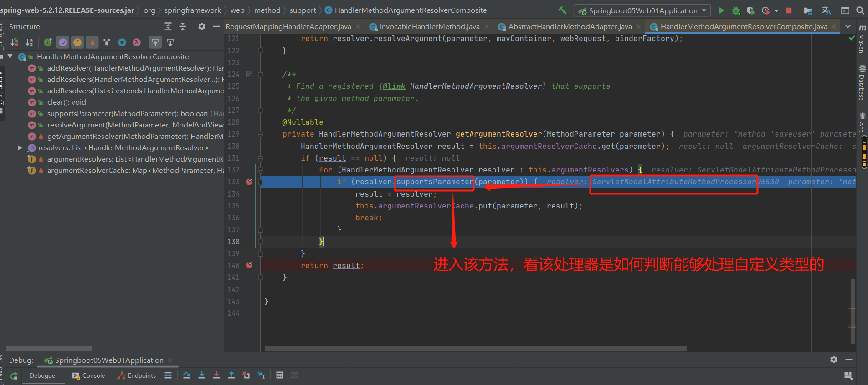Expand the resolvers property node
This screenshot has width=868, height=385.
pyautogui.click(x=20, y=147)
